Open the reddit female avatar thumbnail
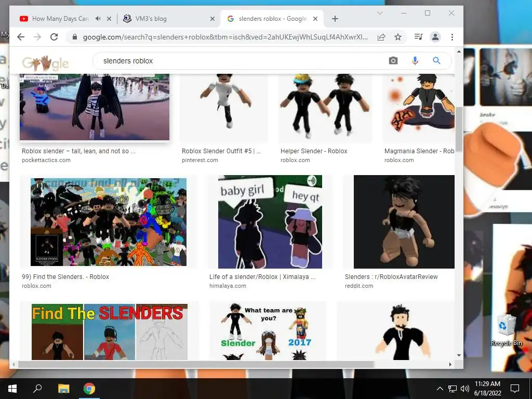The height and width of the screenshot is (399, 532). pyautogui.click(x=404, y=221)
